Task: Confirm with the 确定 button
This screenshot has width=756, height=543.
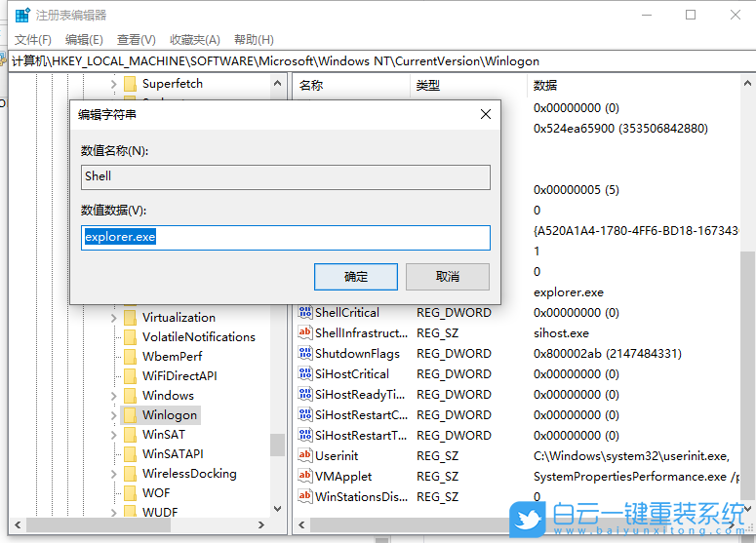Action: tap(356, 277)
